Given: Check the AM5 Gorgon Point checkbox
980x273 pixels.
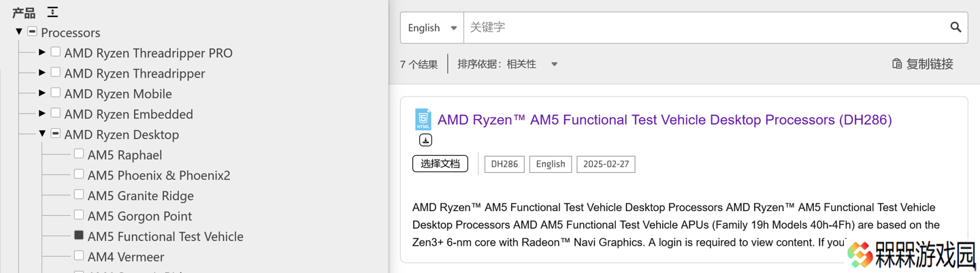Looking at the screenshot, I should 79,215.
